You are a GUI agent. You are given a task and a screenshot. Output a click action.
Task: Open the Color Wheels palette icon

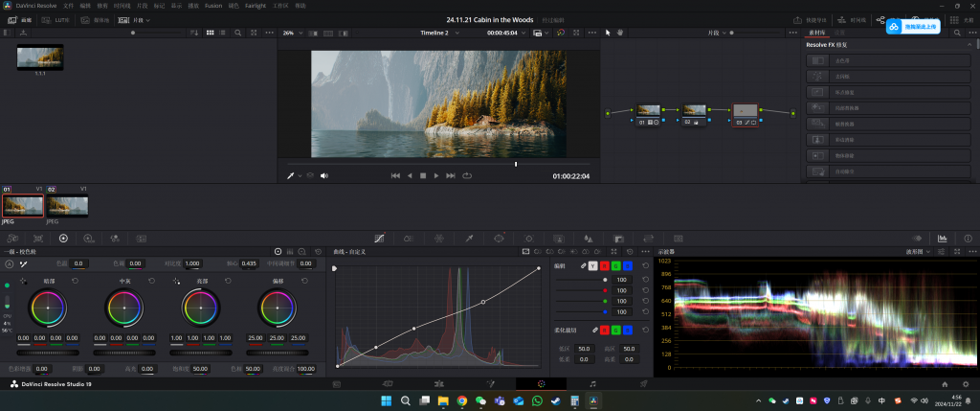point(63,238)
